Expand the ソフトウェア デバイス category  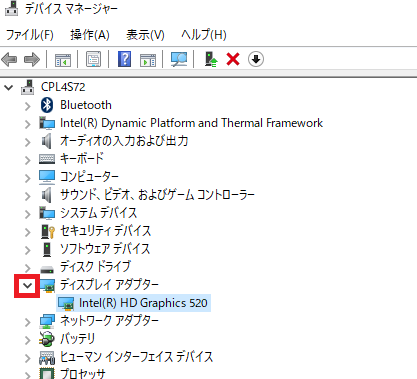(28, 250)
